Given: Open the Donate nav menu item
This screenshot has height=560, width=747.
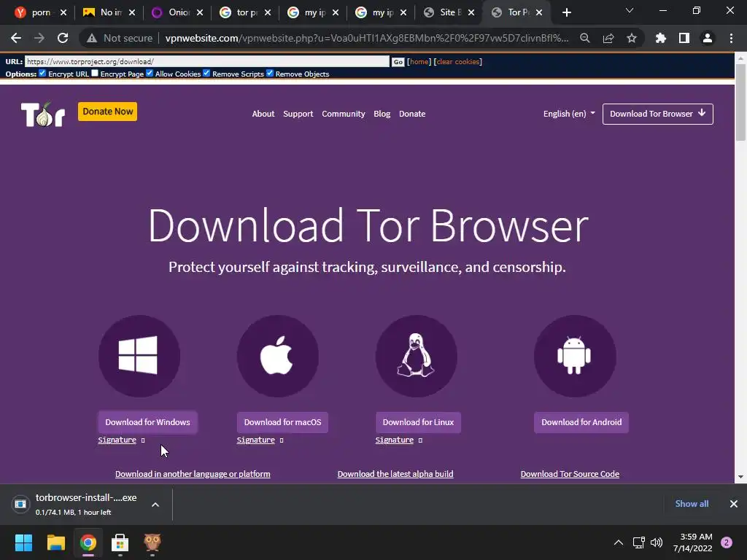Looking at the screenshot, I should pyautogui.click(x=412, y=114).
